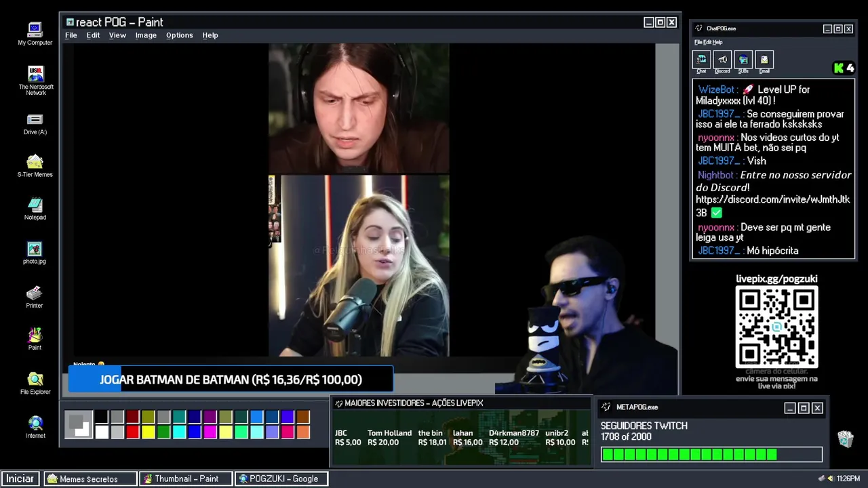Open the Help menu in Paint
The width and height of the screenshot is (868, 488).
pos(210,35)
